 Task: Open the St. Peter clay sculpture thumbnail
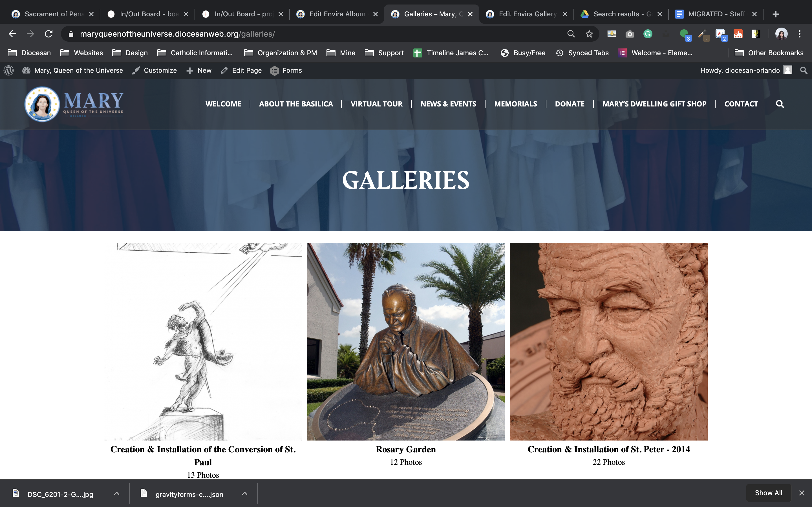coord(608,341)
